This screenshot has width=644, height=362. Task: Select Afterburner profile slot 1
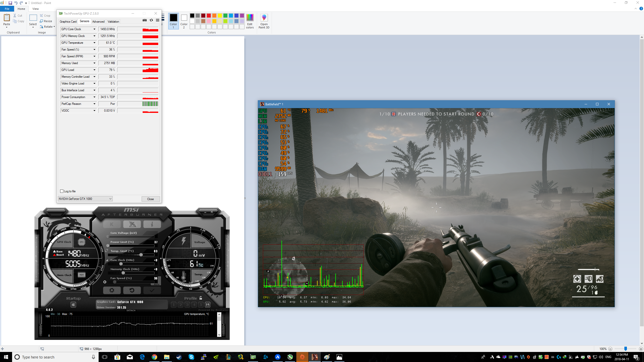pyautogui.click(x=174, y=305)
